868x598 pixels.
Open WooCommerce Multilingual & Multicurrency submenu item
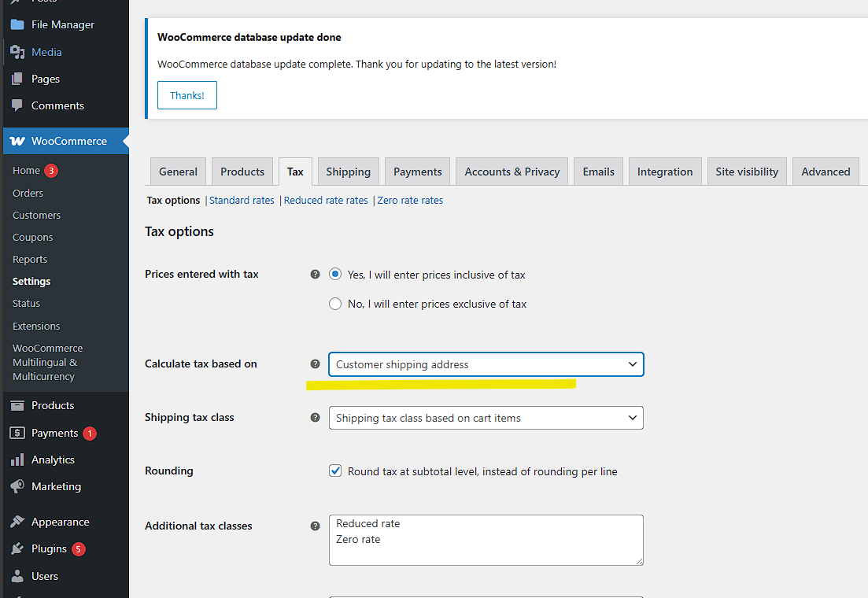tap(47, 362)
